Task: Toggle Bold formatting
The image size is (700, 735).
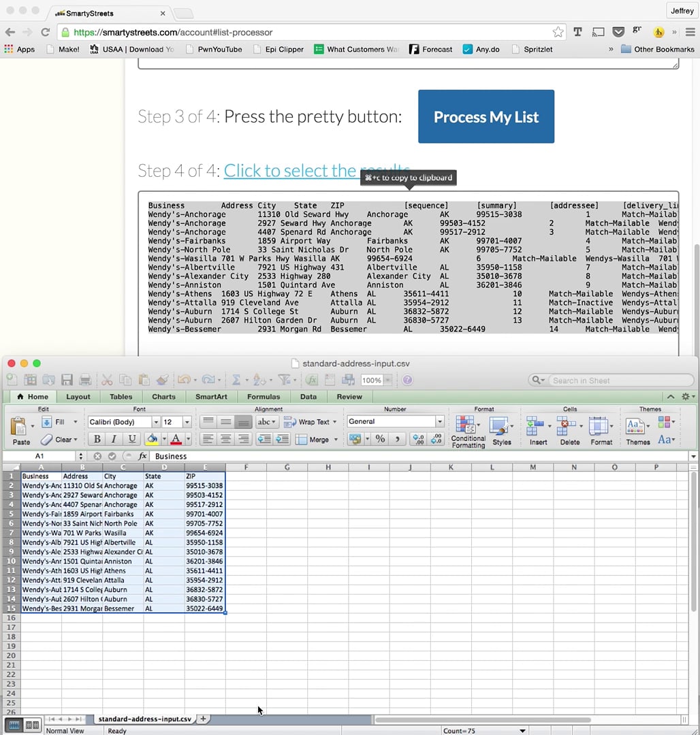Action: [97, 439]
